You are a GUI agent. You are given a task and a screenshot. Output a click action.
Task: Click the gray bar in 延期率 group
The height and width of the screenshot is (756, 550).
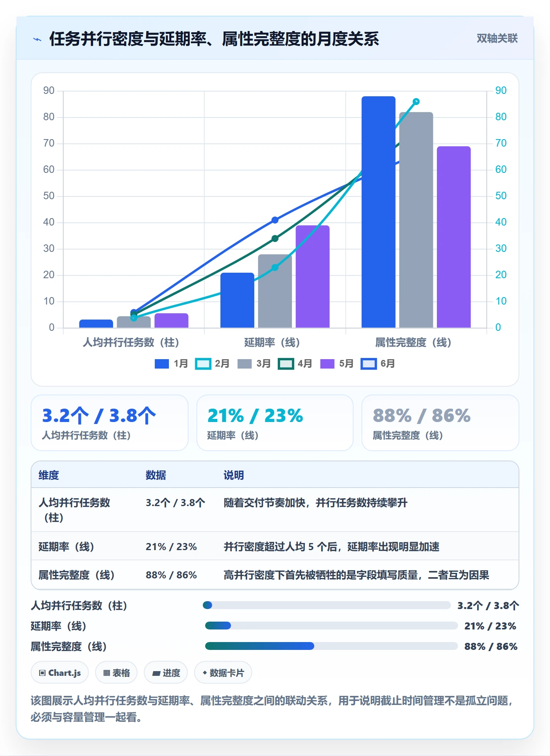point(275,291)
